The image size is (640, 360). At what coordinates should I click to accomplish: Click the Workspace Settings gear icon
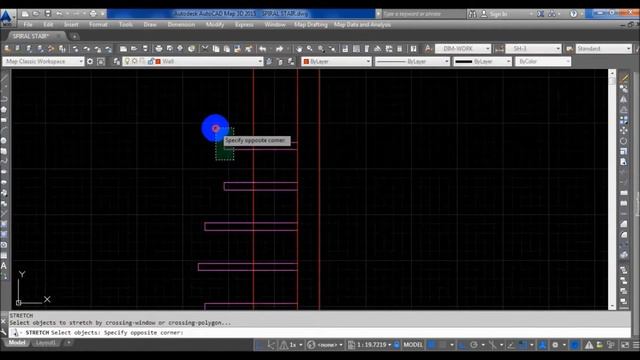point(90,61)
